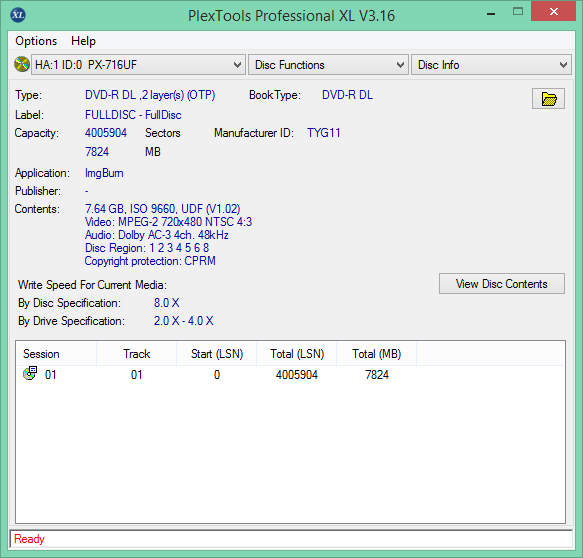Click the 7.64 GB, ISO 9660, UDF line

tap(162, 209)
